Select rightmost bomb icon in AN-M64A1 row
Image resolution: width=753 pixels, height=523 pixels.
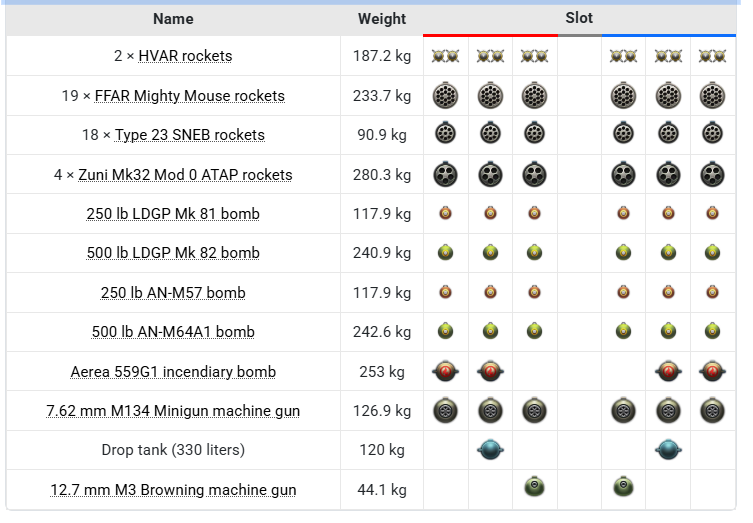pyautogui.click(x=712, y=331)
